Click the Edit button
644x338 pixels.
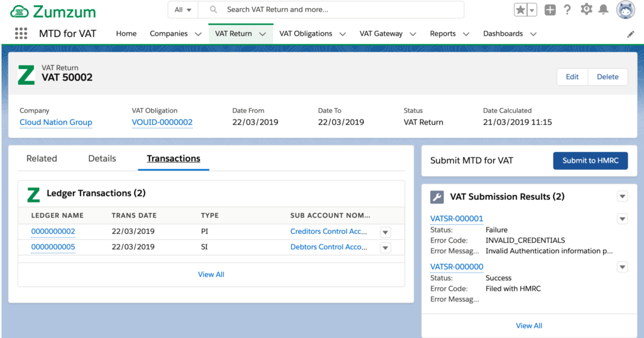coord(572,77)
